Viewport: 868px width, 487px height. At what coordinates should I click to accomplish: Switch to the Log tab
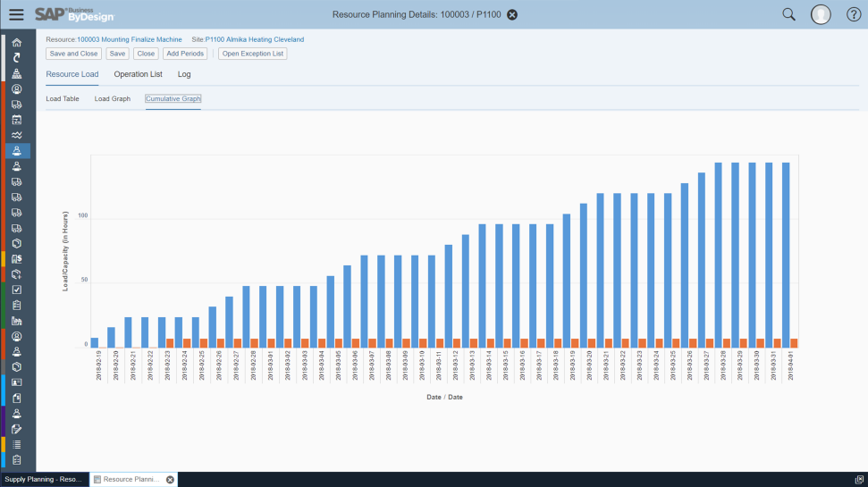tap(184, 74)
